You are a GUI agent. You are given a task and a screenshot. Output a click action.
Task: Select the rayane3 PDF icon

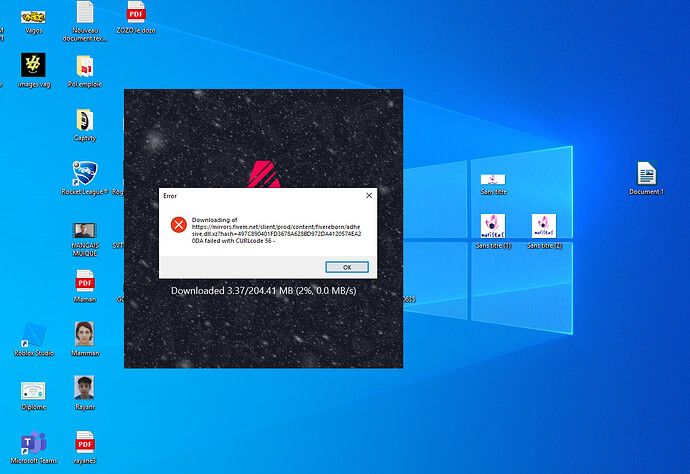tap(85, 442)
